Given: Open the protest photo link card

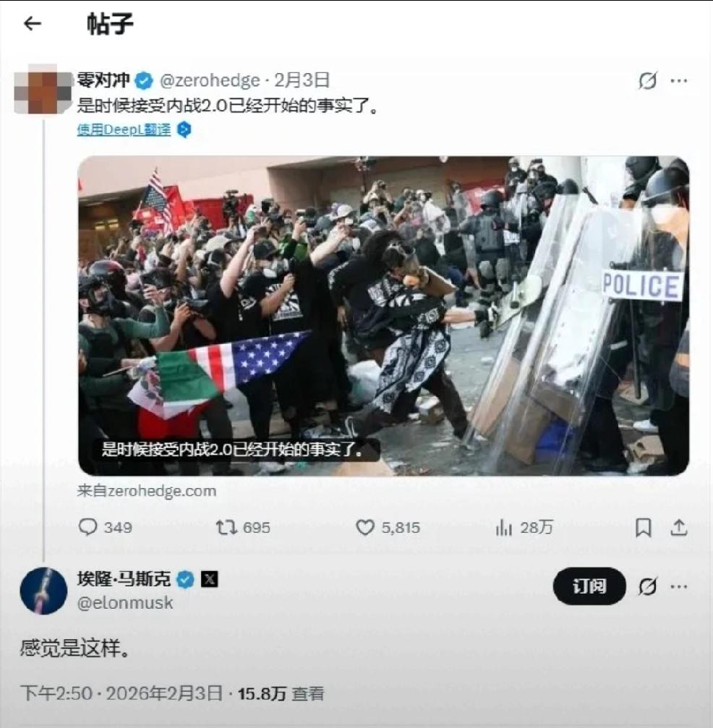Looking at the screenshot, I should tap(383, 316).
